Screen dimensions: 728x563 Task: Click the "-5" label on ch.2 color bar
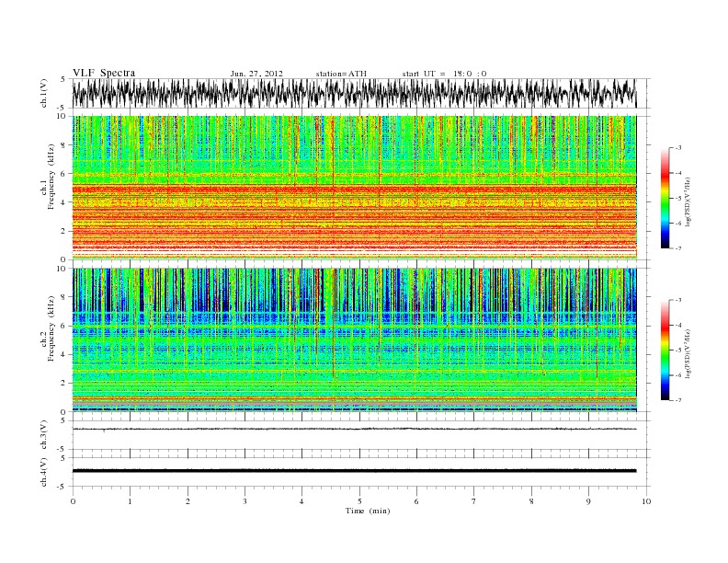tap(678, 350)
